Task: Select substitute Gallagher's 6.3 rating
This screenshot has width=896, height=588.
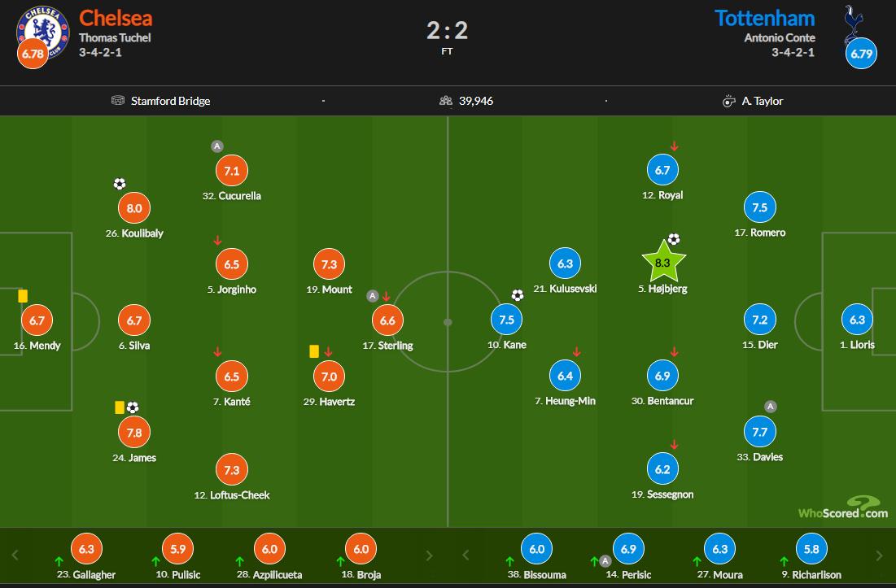Action: (87, 549)
